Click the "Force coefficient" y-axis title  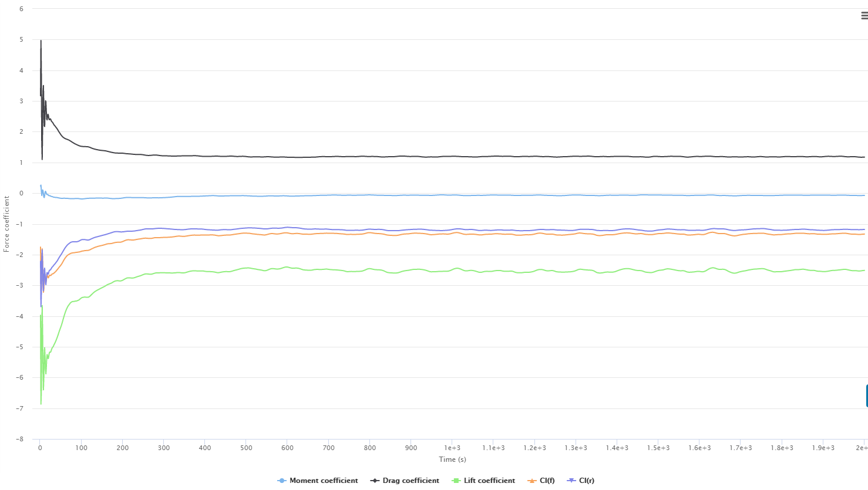[6, 224]
